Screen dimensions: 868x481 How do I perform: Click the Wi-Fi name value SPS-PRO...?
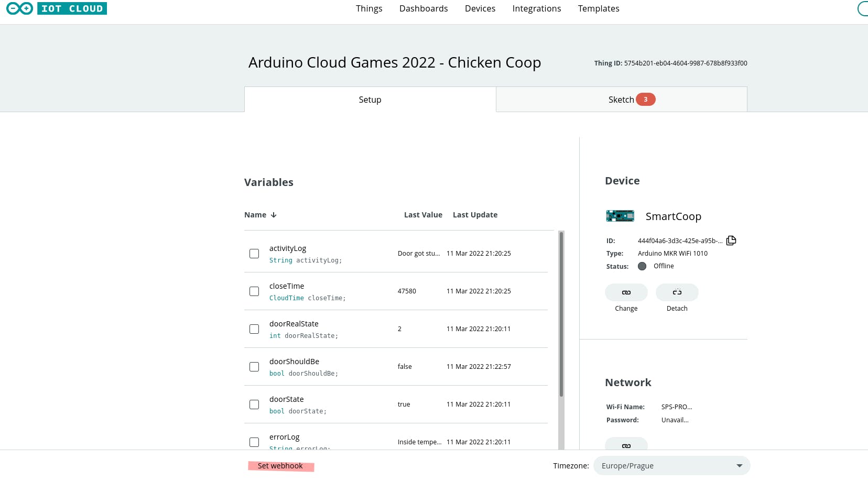677,407
